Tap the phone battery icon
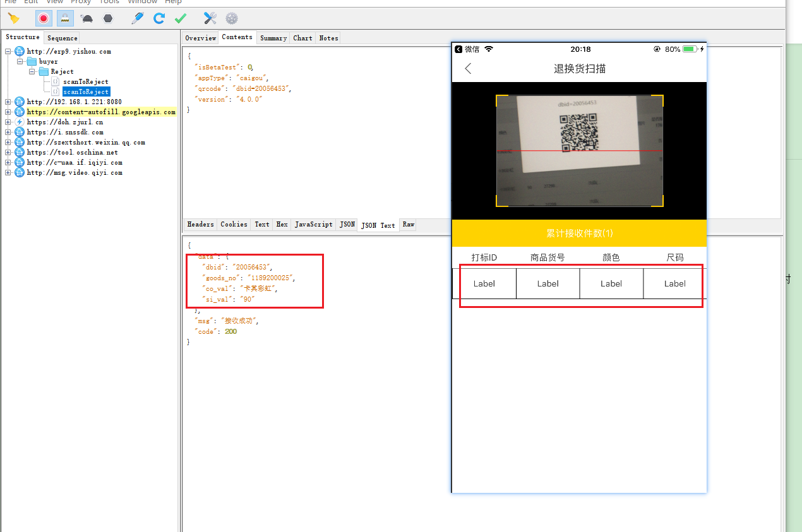The image size is (802, 532). point(690,49)
